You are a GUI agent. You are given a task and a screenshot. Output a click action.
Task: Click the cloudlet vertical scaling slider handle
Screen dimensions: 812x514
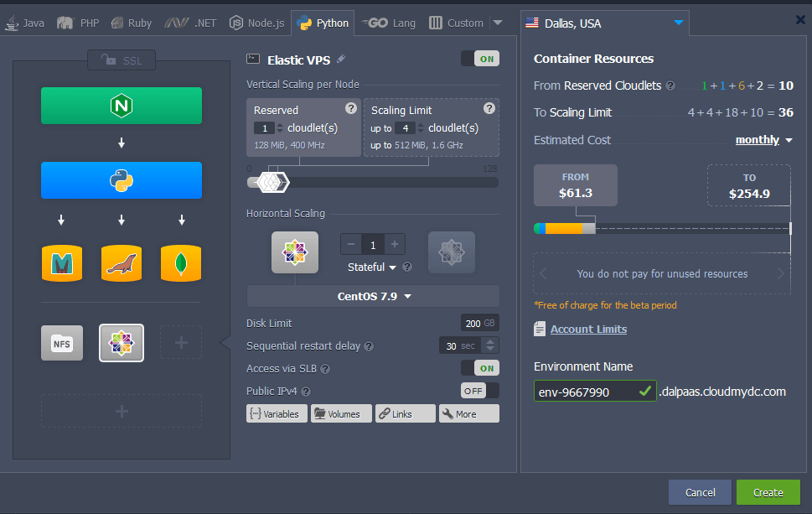(271, 181)
